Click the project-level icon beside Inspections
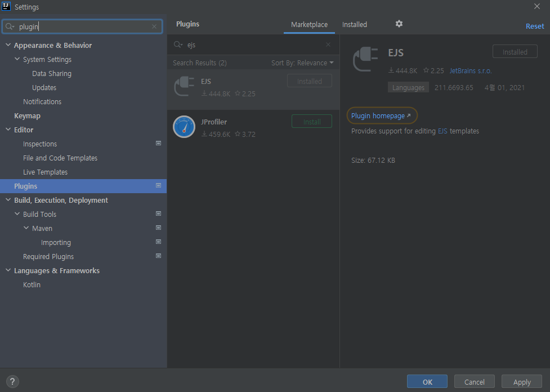The height and width of the screenshot is (392, 550). click(159, 143)
